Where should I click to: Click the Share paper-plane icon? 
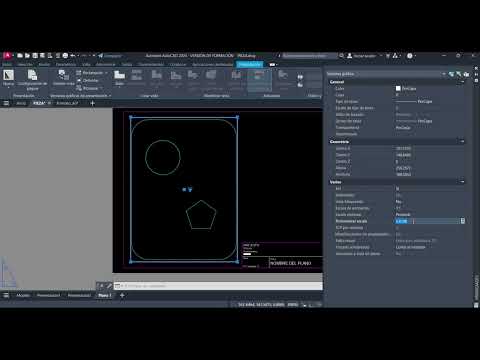coord(101,56)
